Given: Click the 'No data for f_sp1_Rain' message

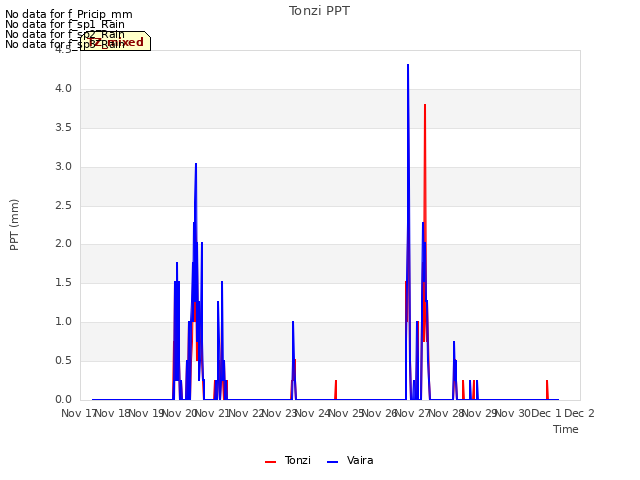Looking at the screenshot, I should pos(65,24).
